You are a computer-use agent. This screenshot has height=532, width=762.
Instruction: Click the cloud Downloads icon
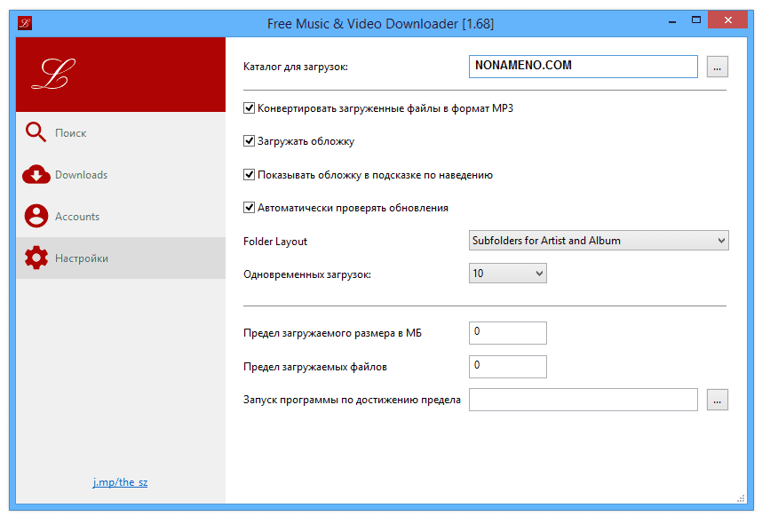pos(36,175)
